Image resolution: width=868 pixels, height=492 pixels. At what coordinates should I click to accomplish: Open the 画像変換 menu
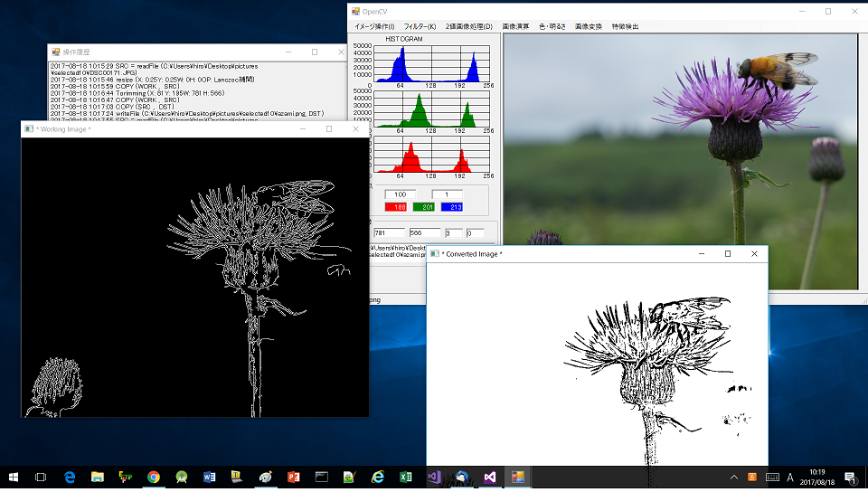click(x=588, y=26)
